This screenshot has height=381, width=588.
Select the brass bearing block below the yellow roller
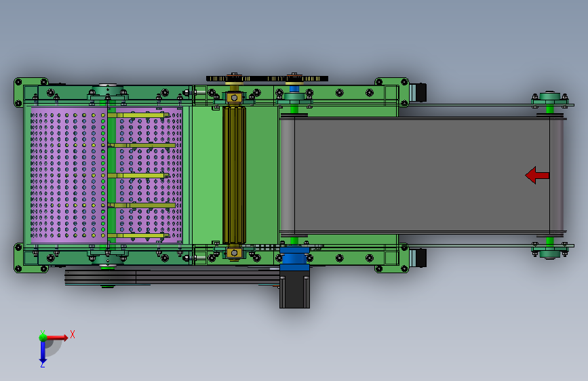pos(235,253)
